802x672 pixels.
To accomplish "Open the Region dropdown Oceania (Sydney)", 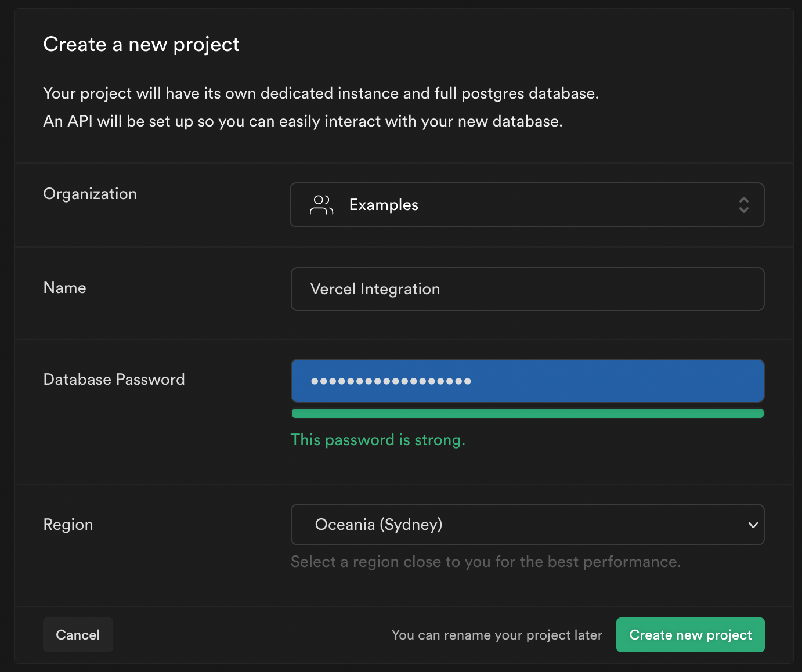I will click(527, 525).
